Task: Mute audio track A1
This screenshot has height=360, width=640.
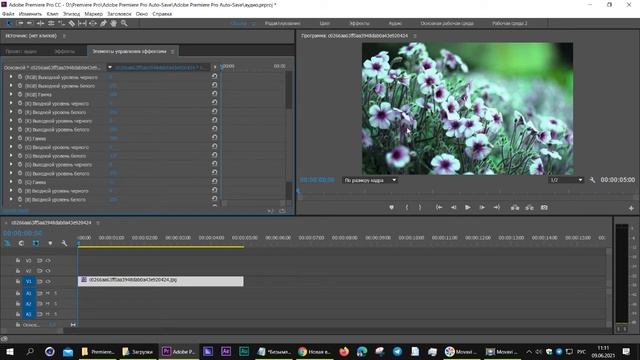Action: pyautogui.click(x=48, y=293)
